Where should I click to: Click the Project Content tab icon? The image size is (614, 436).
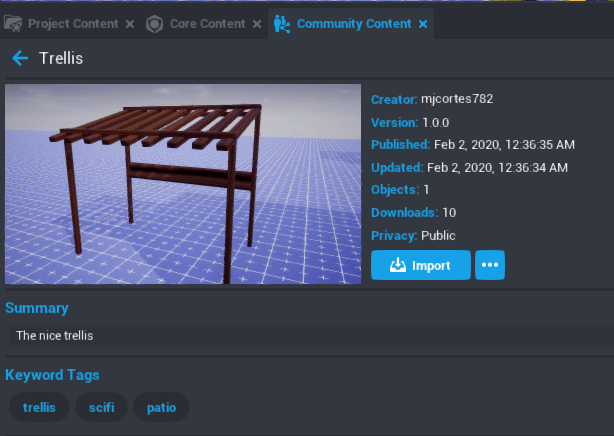14,23
